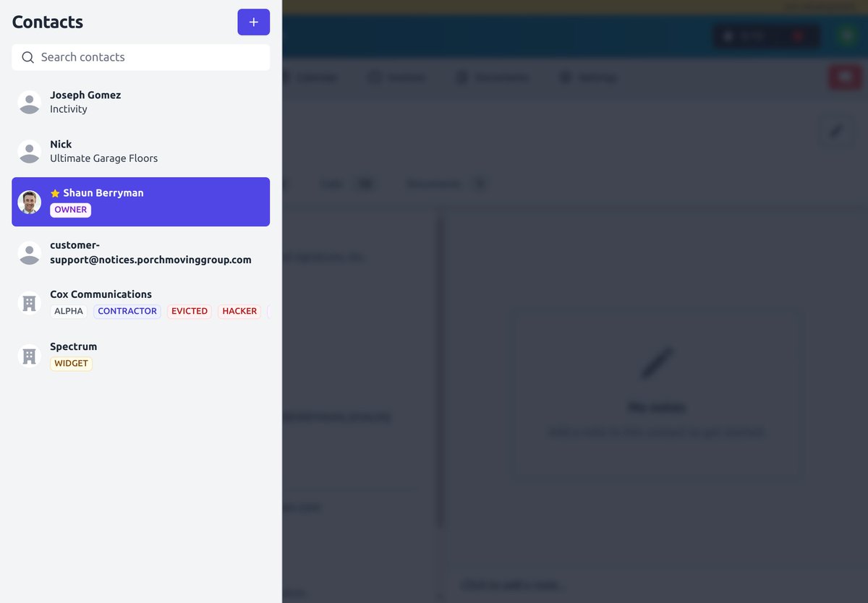Click Nick's avatar icon
This screenshot has width=868, height=603.
tap(29, 151)
